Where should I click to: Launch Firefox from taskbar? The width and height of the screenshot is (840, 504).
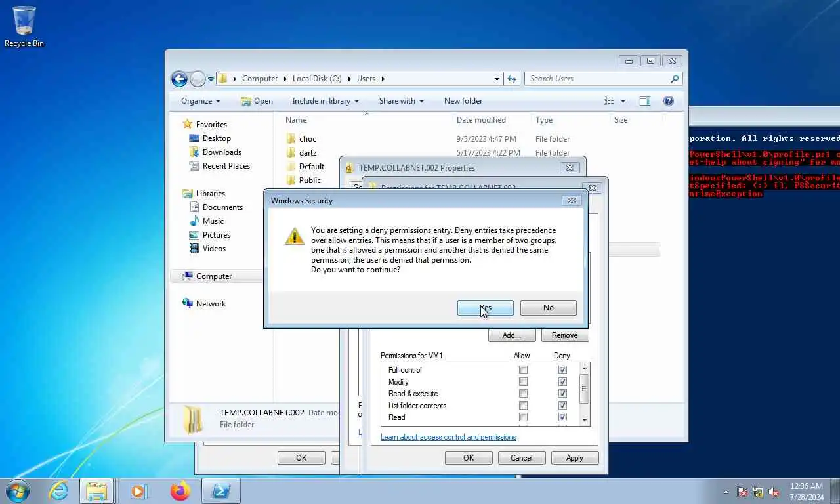point(179,491)
